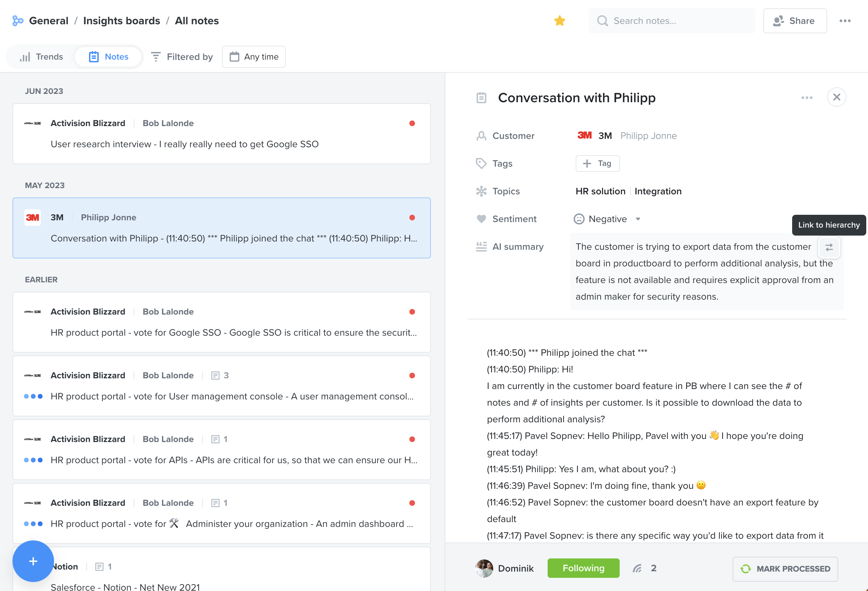Click the AI summary regenerate icon
The width and height of the screenshot is (868, 591).
pos(829,247)
